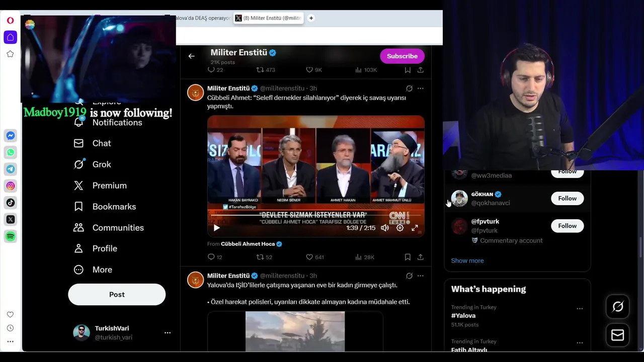Open Grok icon on the Yalova post

pyautogui.click(x=409, y=276)
